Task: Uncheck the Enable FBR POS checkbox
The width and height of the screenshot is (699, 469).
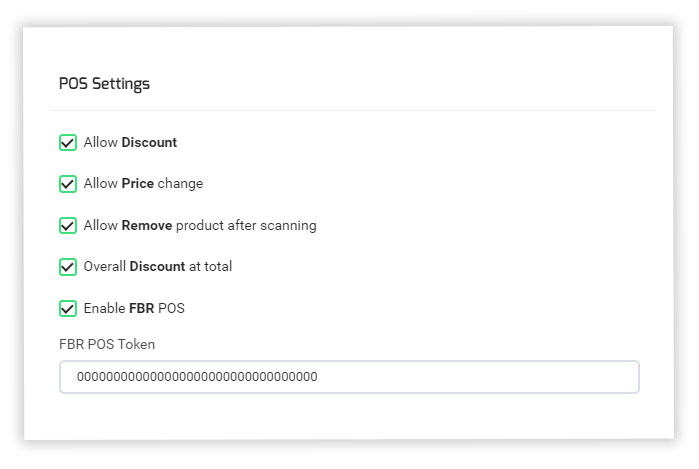Action: click(x=68, y=308)
